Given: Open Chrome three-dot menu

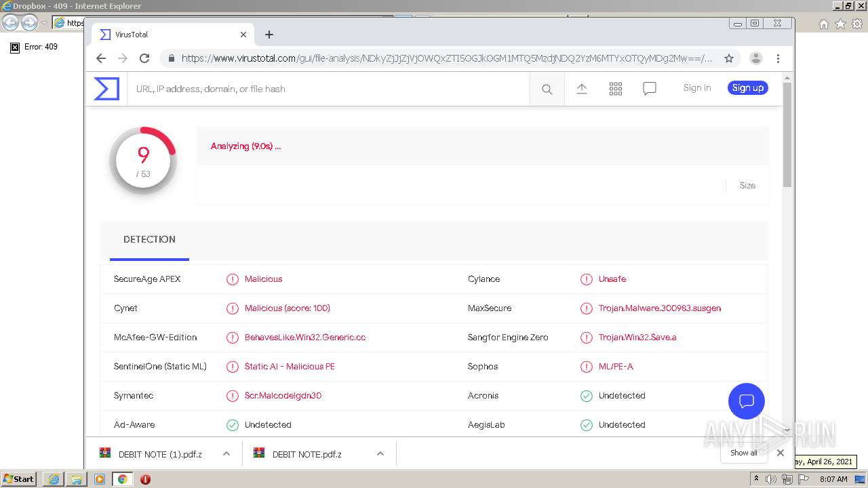Looking at the screenshot, I should (778, 58).
